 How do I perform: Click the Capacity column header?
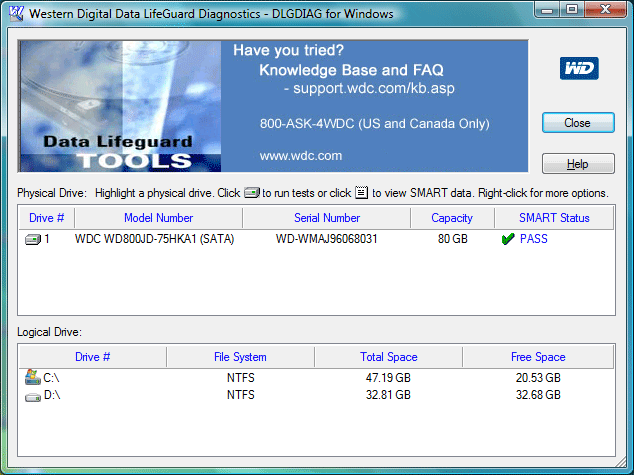coord(452,218)
